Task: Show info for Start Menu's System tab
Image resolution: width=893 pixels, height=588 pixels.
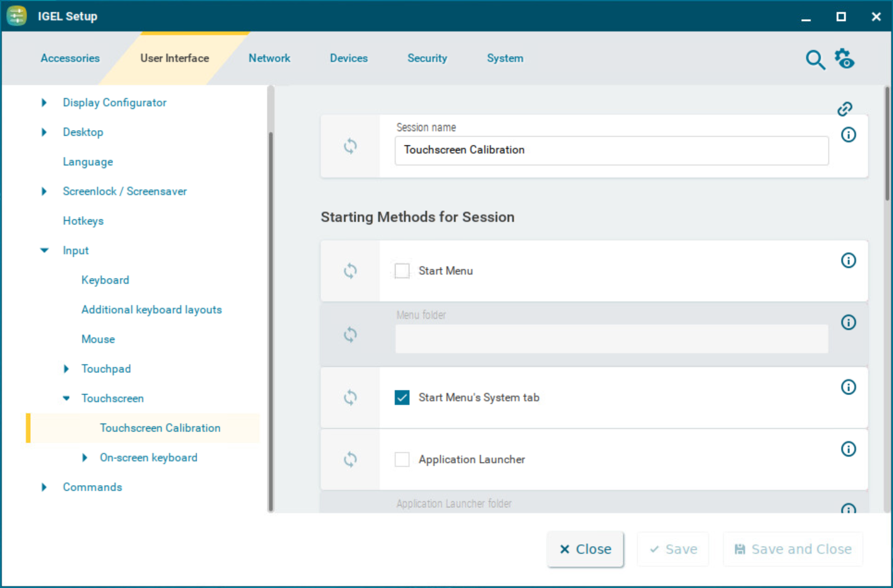Action: click(848, 387)
